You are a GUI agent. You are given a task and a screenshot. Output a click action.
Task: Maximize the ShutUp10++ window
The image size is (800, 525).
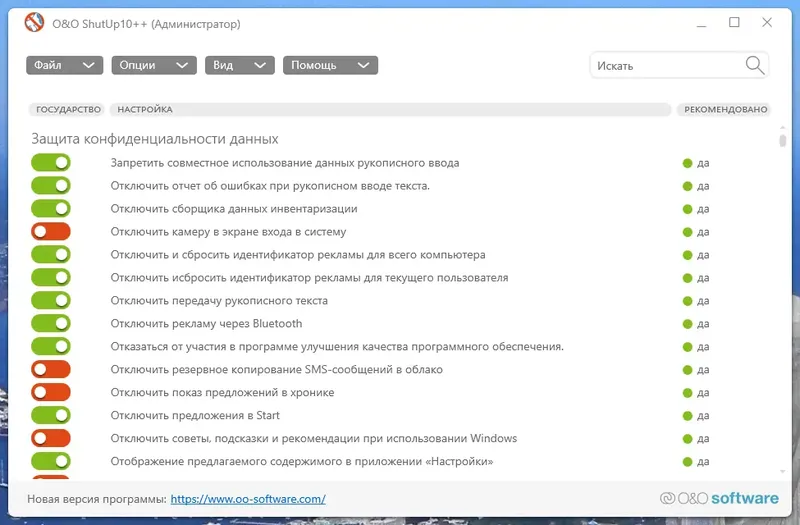point(734,22)
